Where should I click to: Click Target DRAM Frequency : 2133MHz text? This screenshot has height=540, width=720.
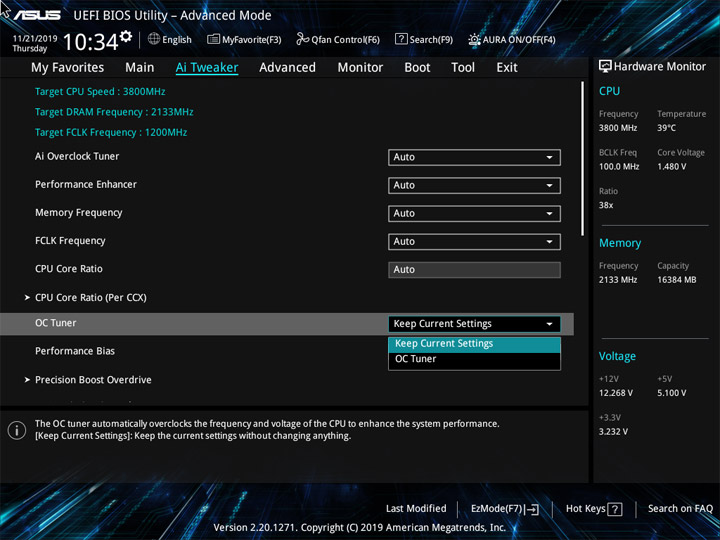tap(114, 112)
